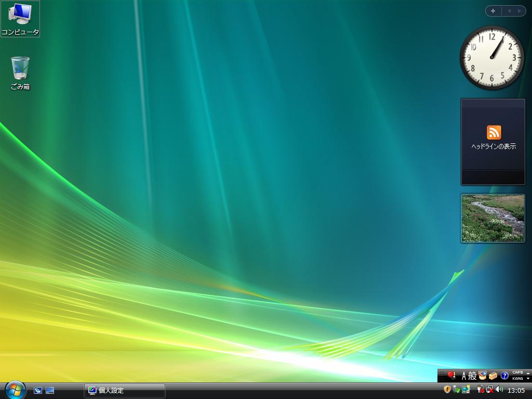Toggle KANA lock on language bar
The image size is (532, 399).
[517, 378]
